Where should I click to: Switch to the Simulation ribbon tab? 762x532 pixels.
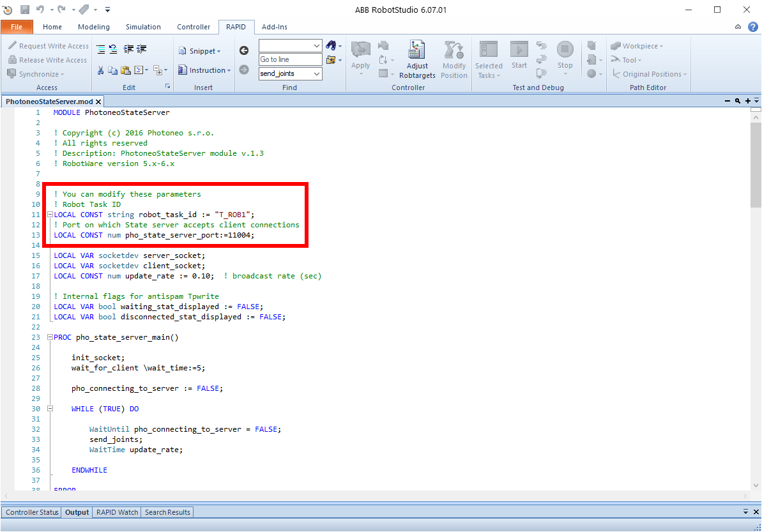coord(143,27)
